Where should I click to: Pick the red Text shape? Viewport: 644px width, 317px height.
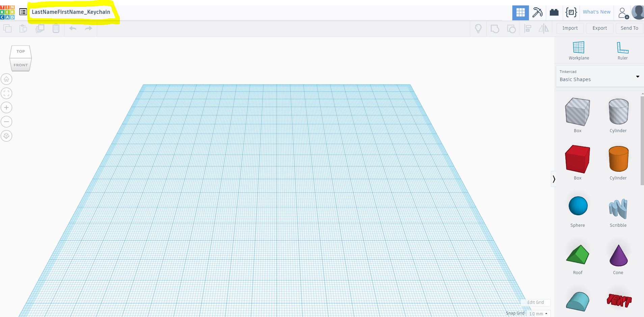click(x=619, y=300)
